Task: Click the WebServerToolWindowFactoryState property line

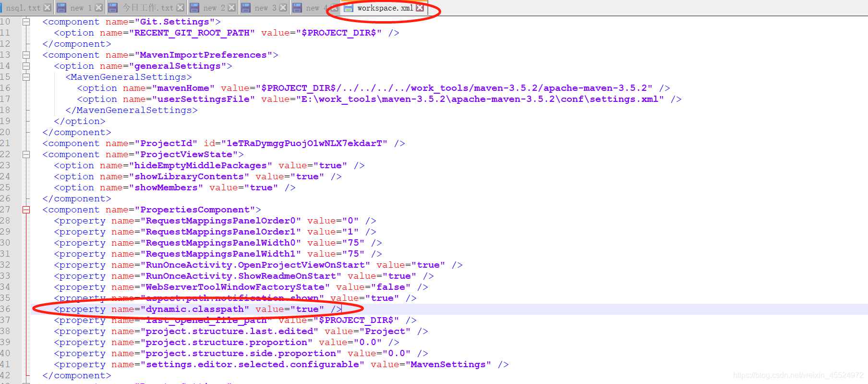Action: click(241, 287)
